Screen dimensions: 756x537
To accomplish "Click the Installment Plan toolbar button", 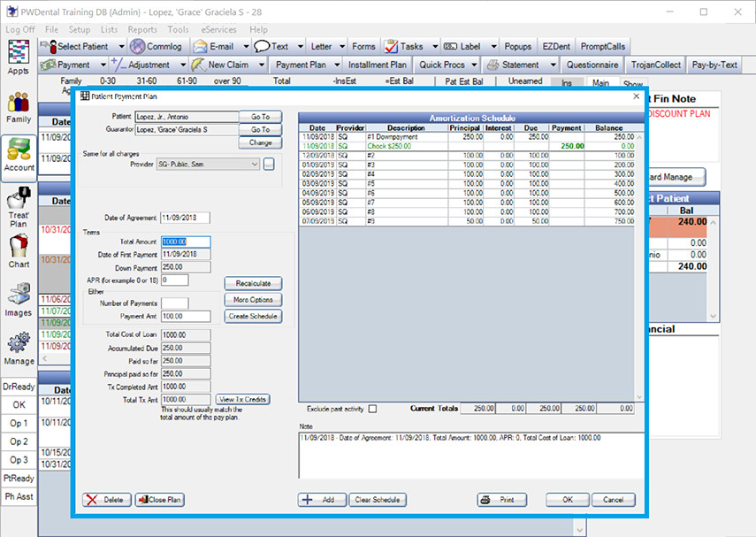I will click(x=377, y=65).
